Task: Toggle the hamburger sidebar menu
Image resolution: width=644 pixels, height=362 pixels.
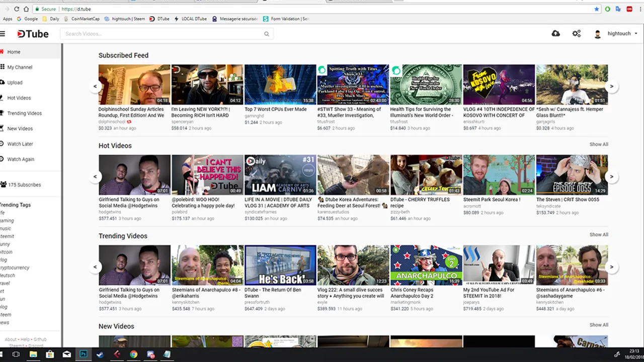Action: click(3, 34)
